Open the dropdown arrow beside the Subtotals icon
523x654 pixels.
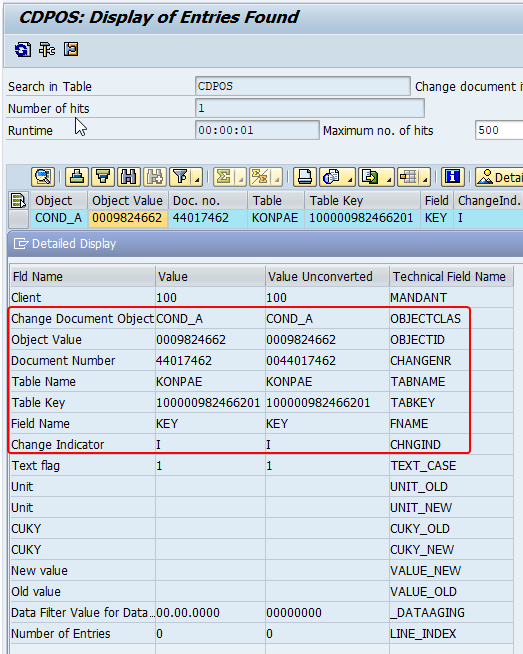click(x=277, y=177)
